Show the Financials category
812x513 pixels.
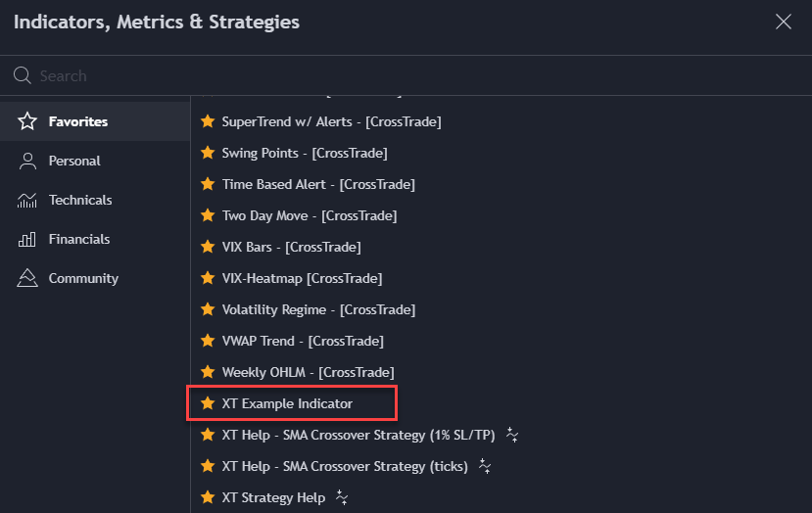tap(78, 239)
